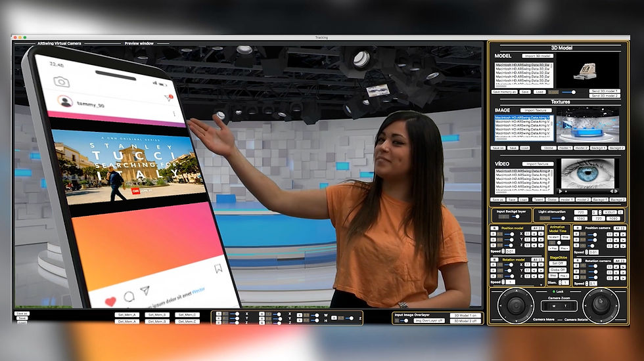
Task: Adjust Rotation camera Speed stepper
Action: coord(586,284)
